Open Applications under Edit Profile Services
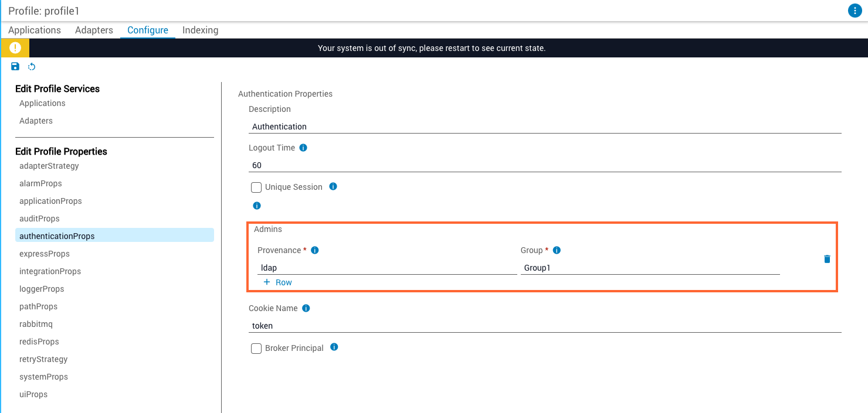This screenshot has height=413, width=868. point(42,103)
